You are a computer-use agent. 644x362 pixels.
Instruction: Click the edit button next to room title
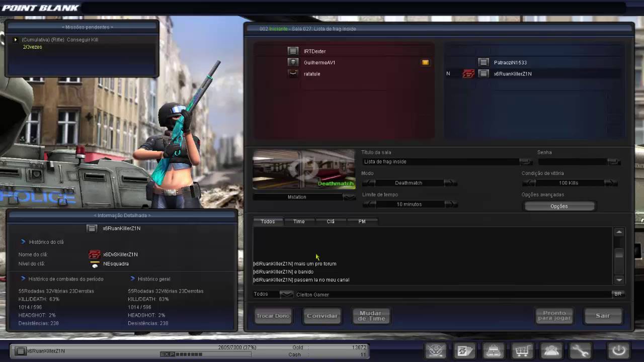coord(525,162)
